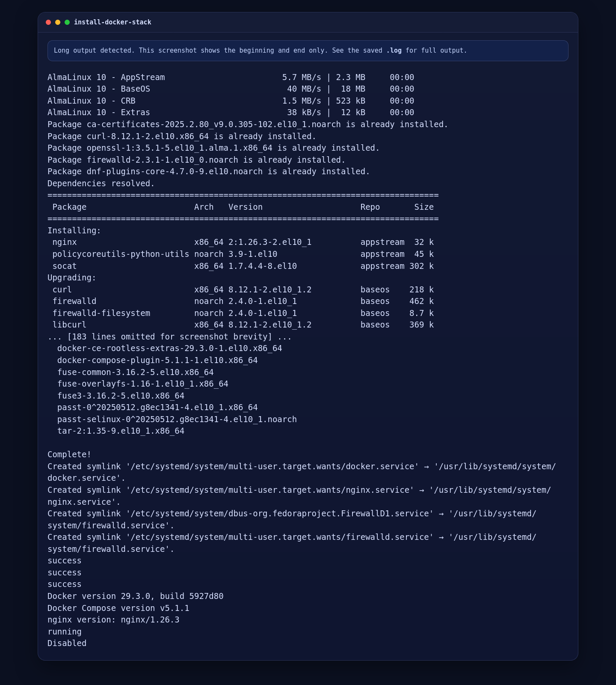The width and height of the screenshot is (616, 685).
Task: Click the fuse-overlayfs-1.16-1 line
Action: click(x=143, y=384)
